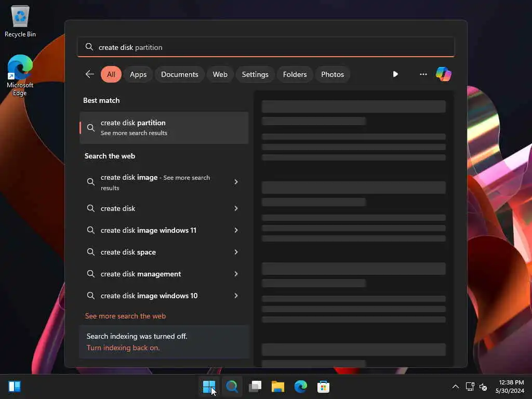Expand chevron for create disk image windows 11

[236, 230]
